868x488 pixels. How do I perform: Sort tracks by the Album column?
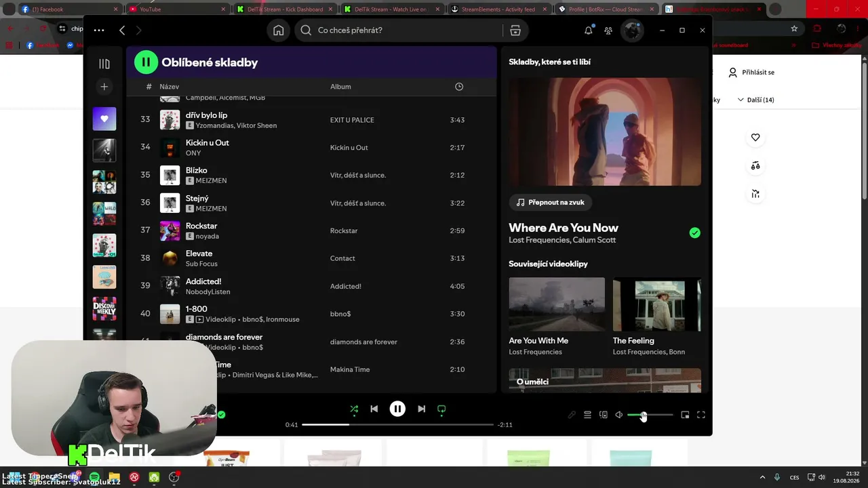[340, 87]
